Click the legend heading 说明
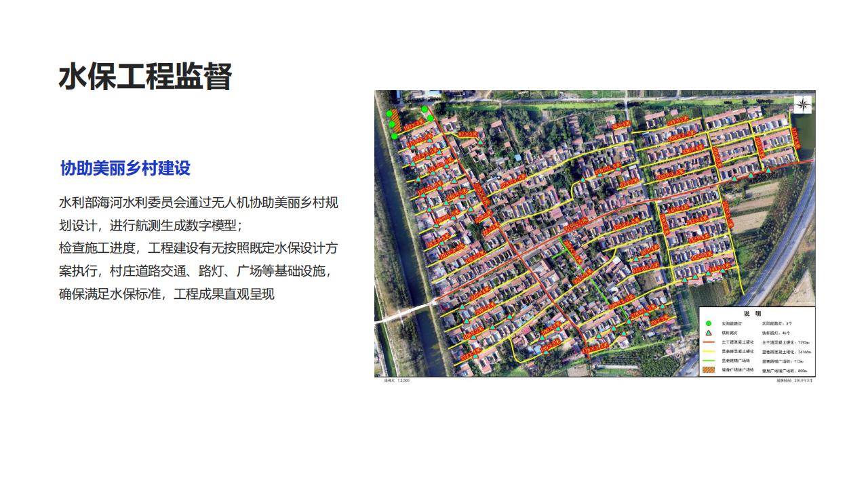 [x=753, y=314]
